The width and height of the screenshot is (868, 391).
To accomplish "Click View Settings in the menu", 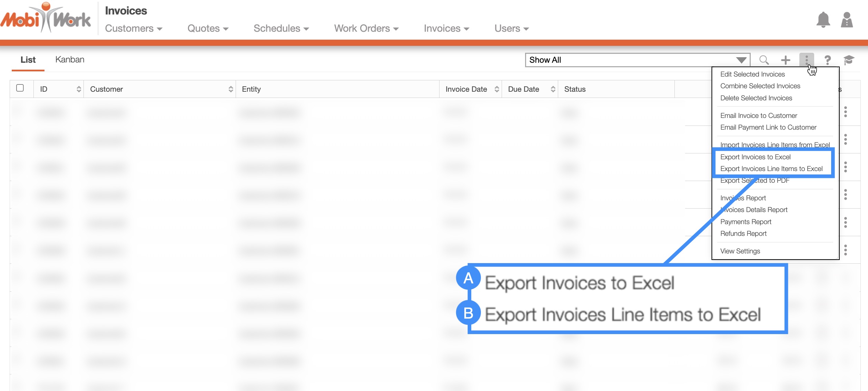I will pyautogui.click(x=740, y=251).
